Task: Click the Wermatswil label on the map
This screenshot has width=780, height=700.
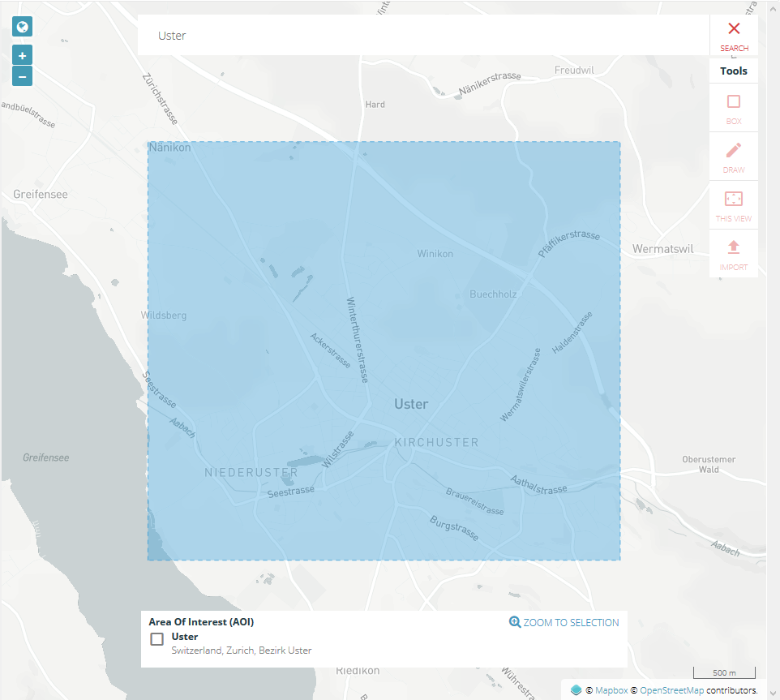Action: (x=662, y=249)
